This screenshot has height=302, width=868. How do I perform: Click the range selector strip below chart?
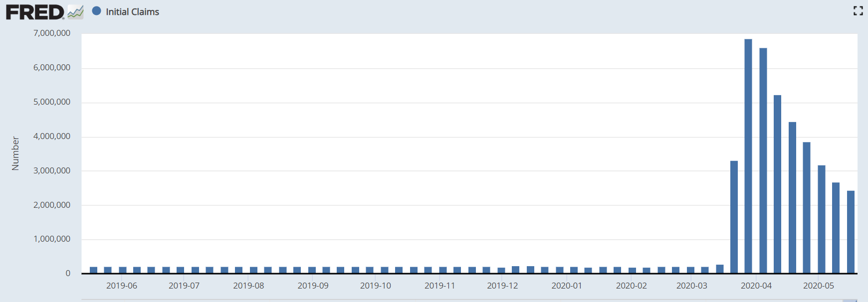tap(469, 300)
